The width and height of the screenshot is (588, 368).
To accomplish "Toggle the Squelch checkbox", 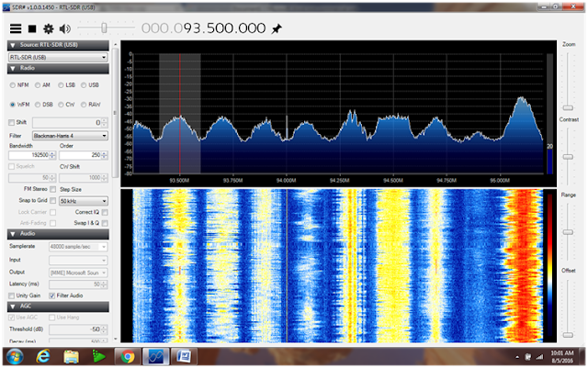I will [x=12, y=166].
